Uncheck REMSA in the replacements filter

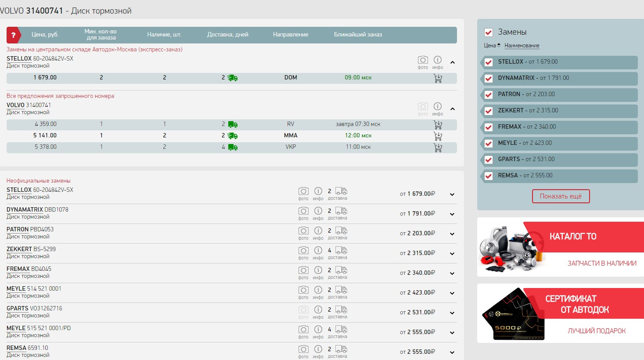pyautogui.click(x=488, y=176)
